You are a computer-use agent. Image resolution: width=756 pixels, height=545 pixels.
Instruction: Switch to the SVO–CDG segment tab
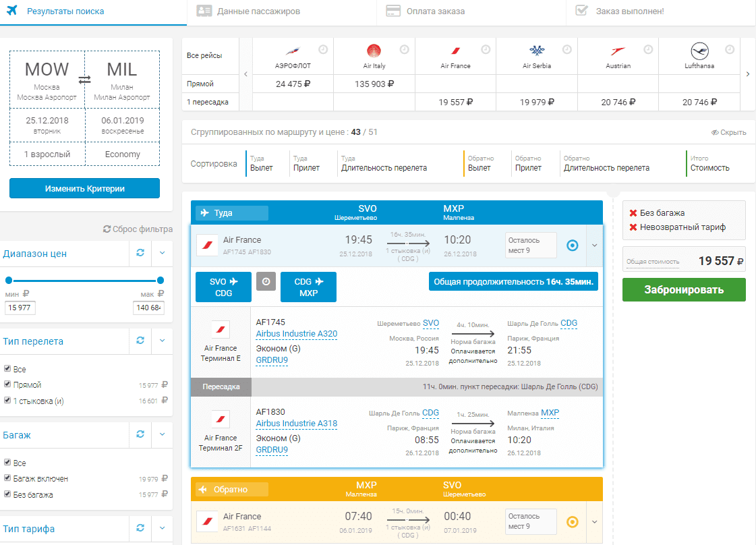(223, 287)
